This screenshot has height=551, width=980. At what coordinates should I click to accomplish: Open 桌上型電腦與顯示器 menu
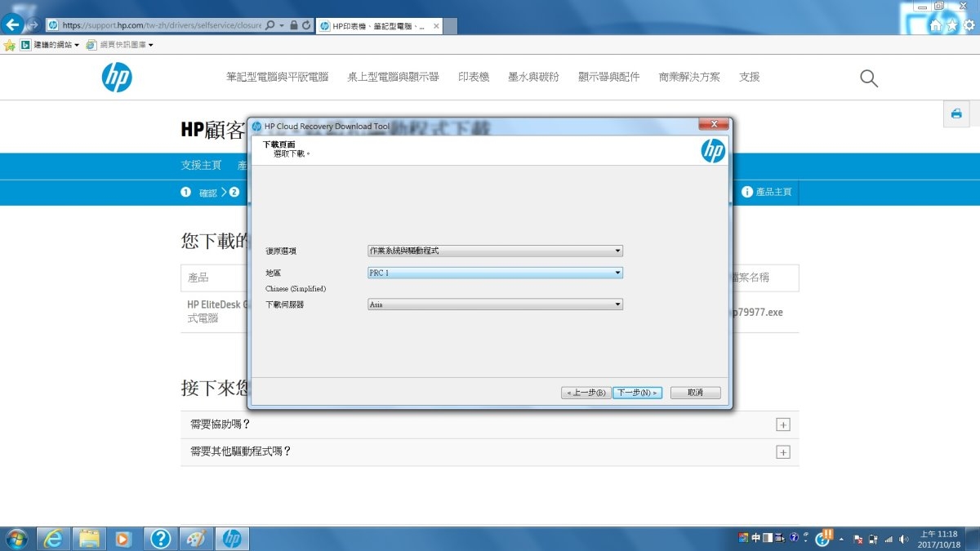point(393,77)
